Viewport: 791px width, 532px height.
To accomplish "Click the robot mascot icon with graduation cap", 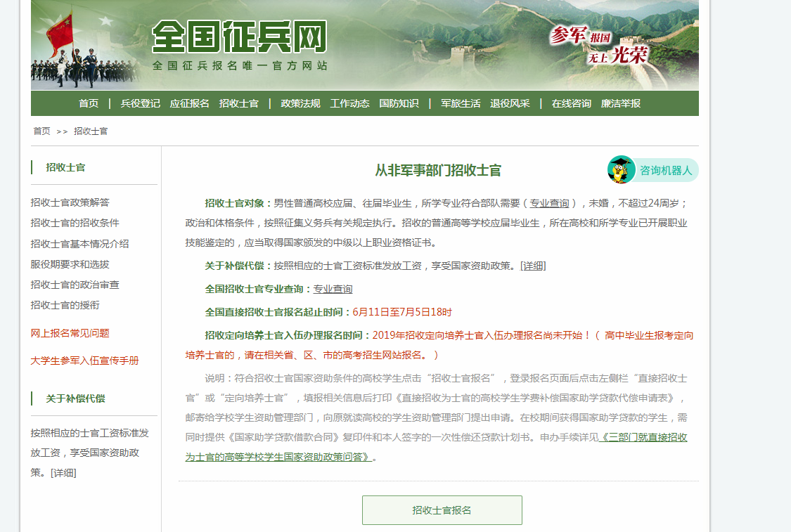I will [621, 170].
